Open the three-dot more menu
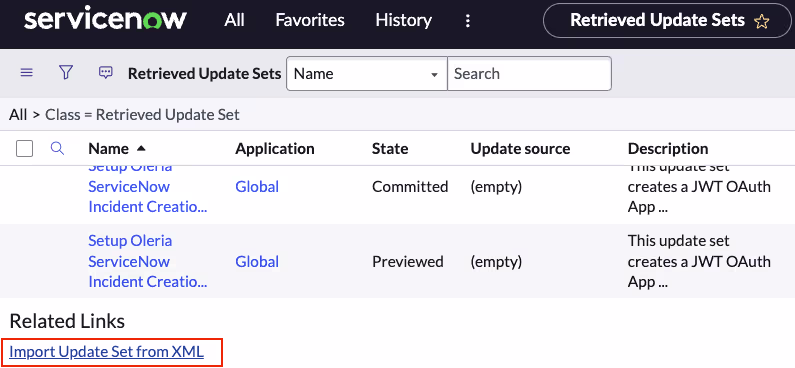The width and height of the screenshot is (795, 368). 468,21
